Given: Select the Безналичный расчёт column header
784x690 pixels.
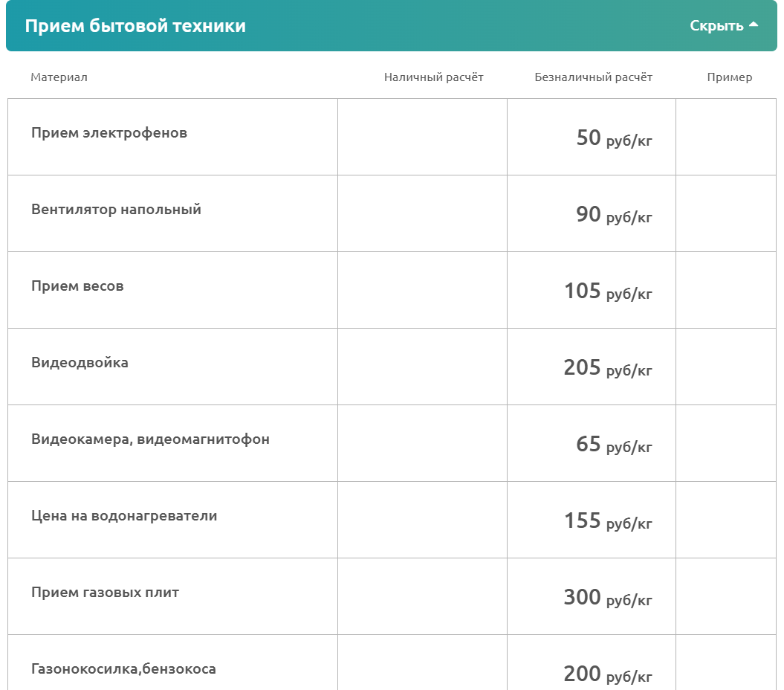Looking at the screenshot, I should click(594, 77).
